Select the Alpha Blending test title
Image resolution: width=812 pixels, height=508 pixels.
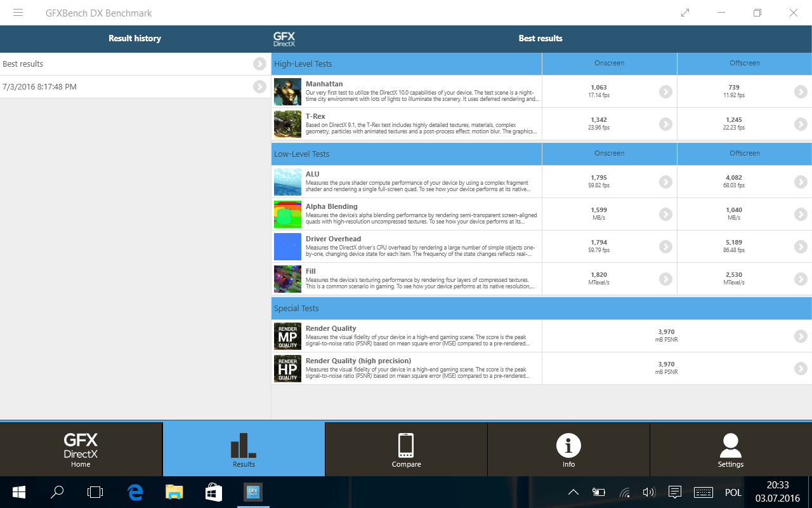[332, 206]
